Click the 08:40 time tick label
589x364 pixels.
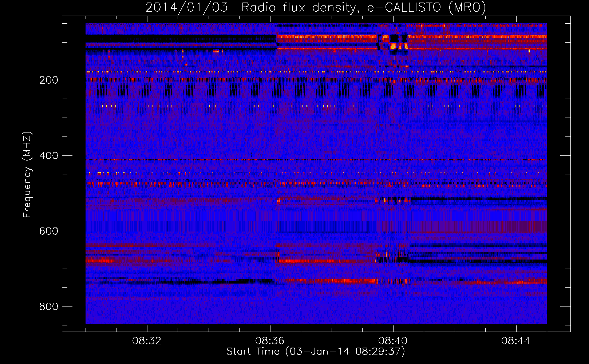tap(393, 341)
